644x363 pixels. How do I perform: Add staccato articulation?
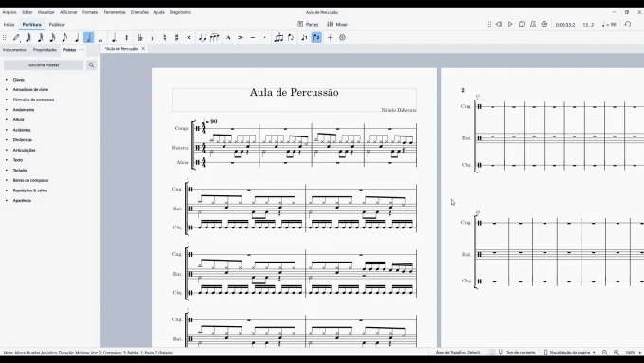pos(265,37)
